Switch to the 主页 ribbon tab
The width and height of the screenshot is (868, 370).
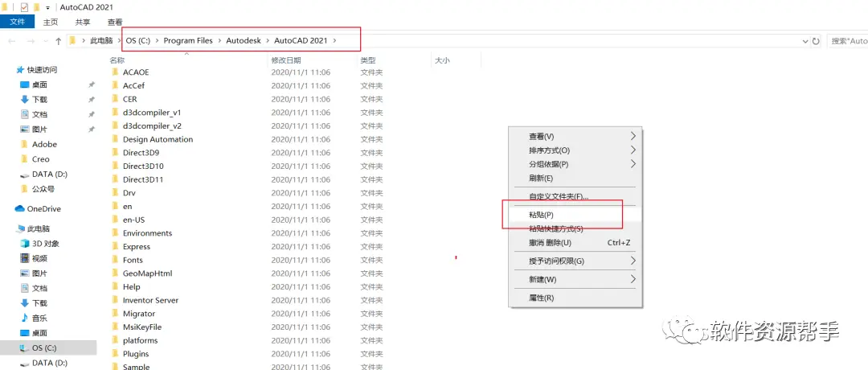point(51,22)
